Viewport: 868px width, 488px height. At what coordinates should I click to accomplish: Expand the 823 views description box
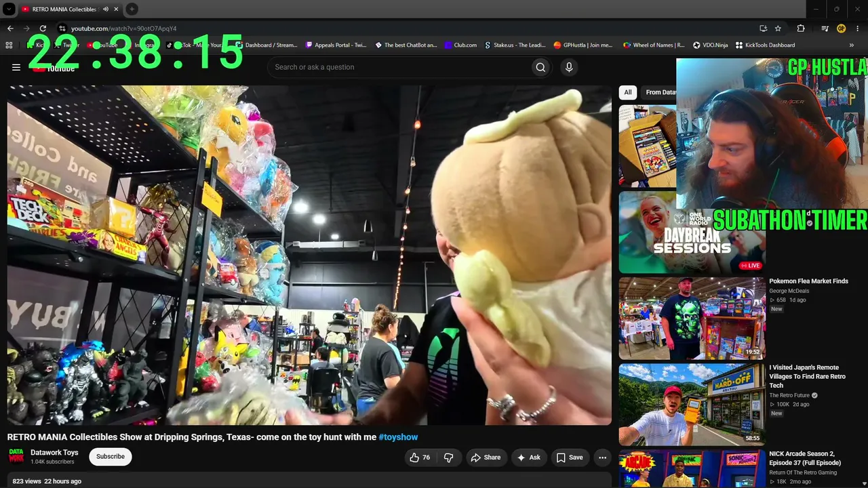(309, 481)
